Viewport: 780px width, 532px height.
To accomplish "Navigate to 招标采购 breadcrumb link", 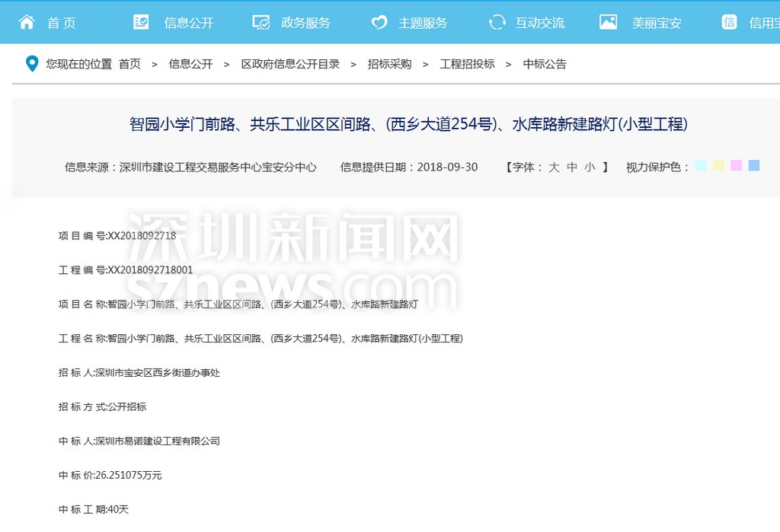I will [x=389, y=64].
